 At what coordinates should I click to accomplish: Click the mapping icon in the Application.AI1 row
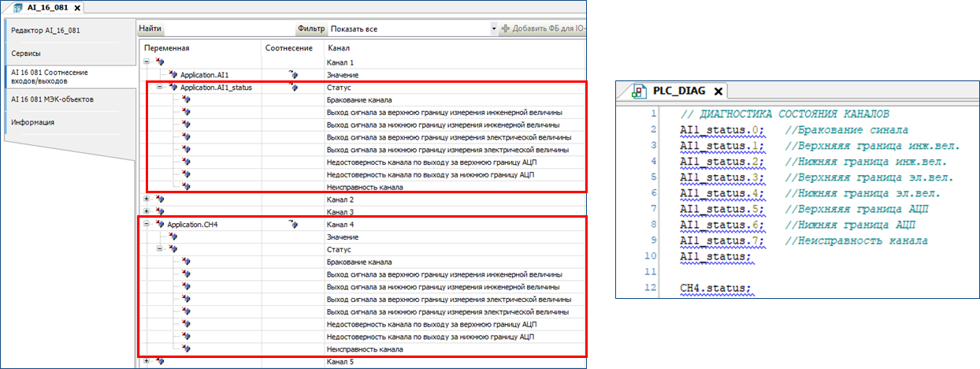pos(294,74)
